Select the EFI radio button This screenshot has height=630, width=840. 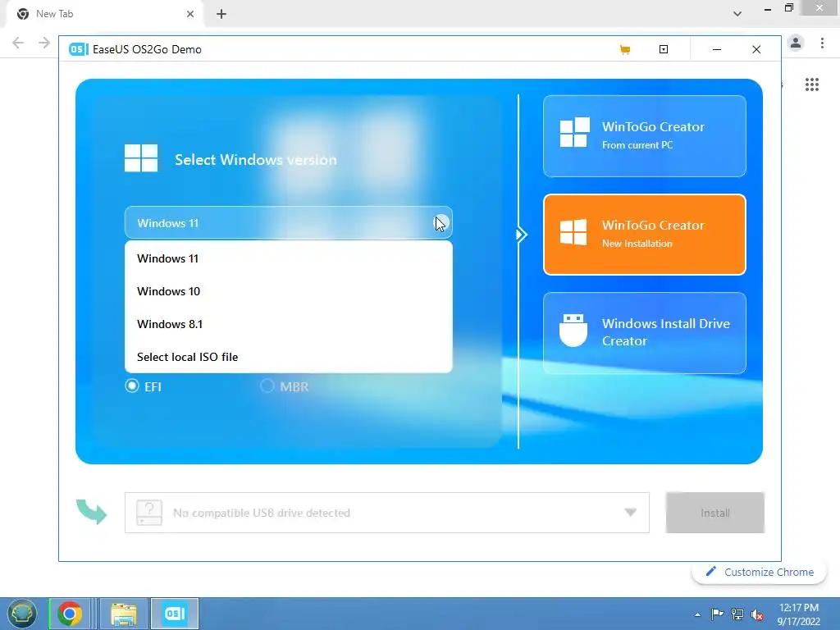(x=132, y=386)
